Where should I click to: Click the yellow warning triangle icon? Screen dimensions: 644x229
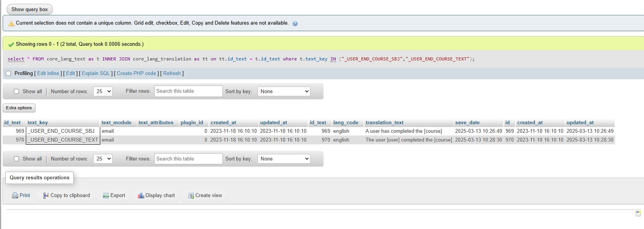(x=11, y=23)
